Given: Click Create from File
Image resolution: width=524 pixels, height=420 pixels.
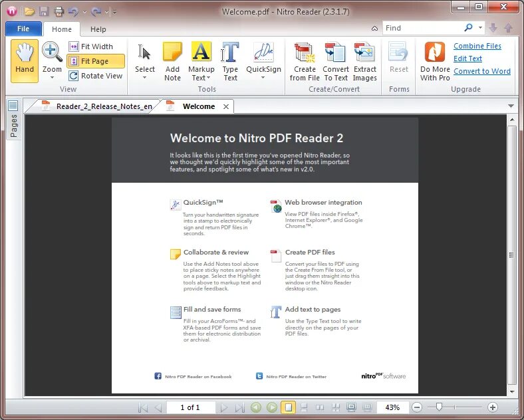Looking at the screenshot, I should 305,61.
